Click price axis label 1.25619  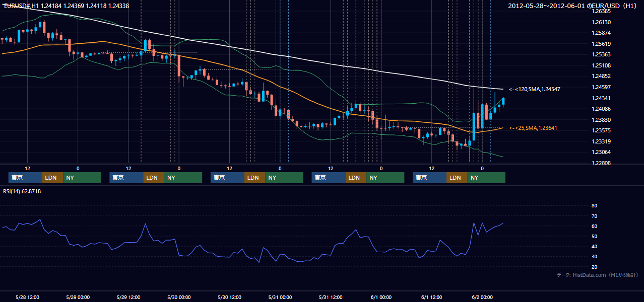pos(601,44)
